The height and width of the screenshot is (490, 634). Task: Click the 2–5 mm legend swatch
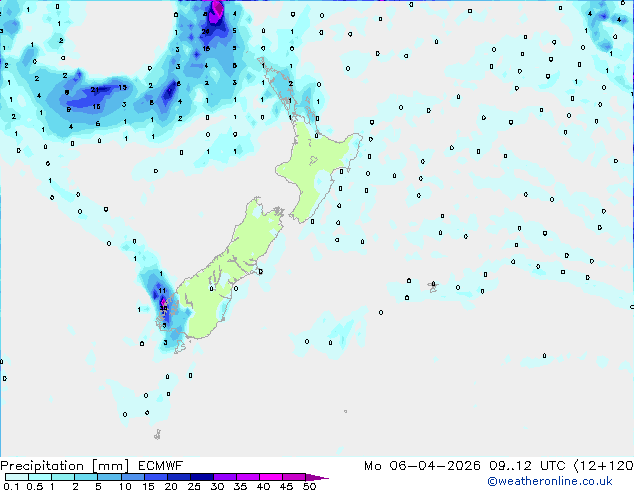[86, 477]
